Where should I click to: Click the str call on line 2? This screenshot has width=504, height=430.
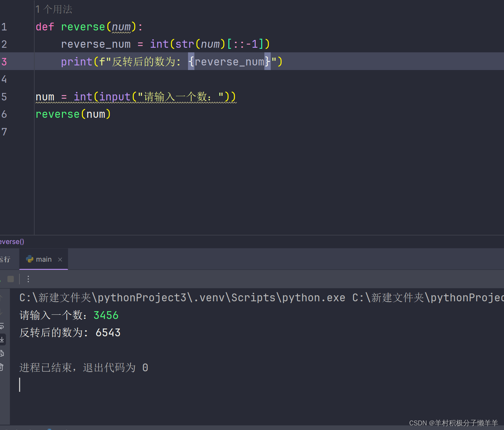[x=185, y=44]
